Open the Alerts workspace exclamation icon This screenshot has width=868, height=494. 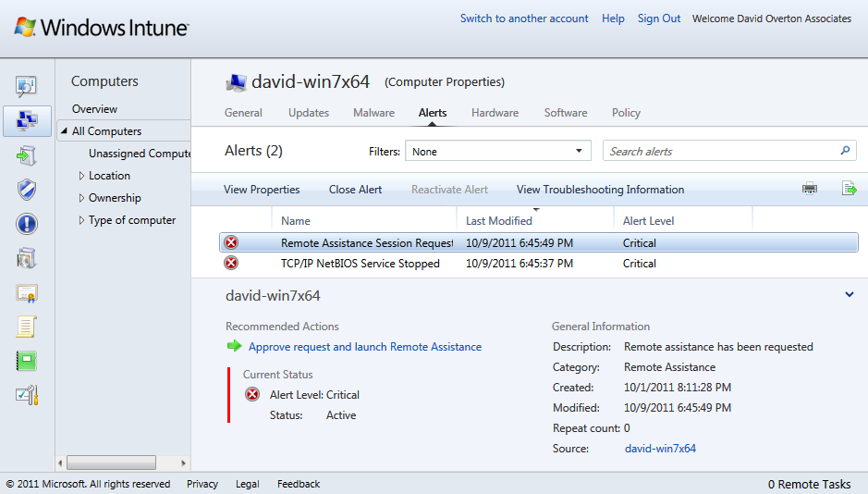[27, 224]
